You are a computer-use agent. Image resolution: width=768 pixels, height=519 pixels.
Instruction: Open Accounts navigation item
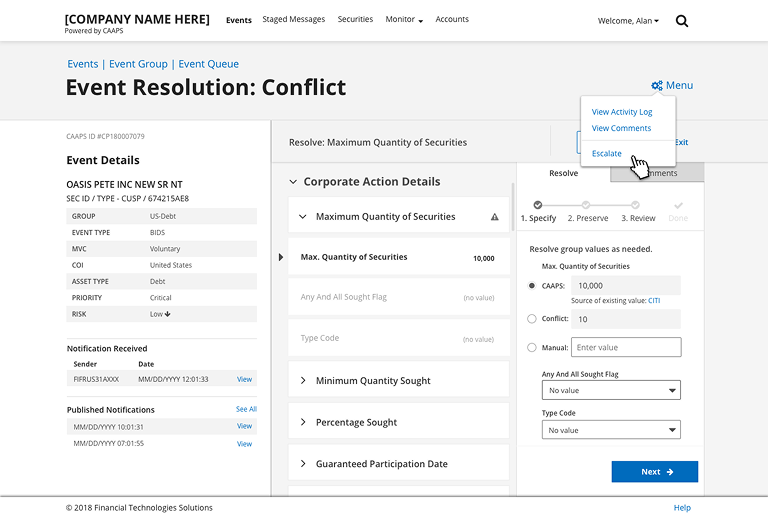(x=452, y=19)
